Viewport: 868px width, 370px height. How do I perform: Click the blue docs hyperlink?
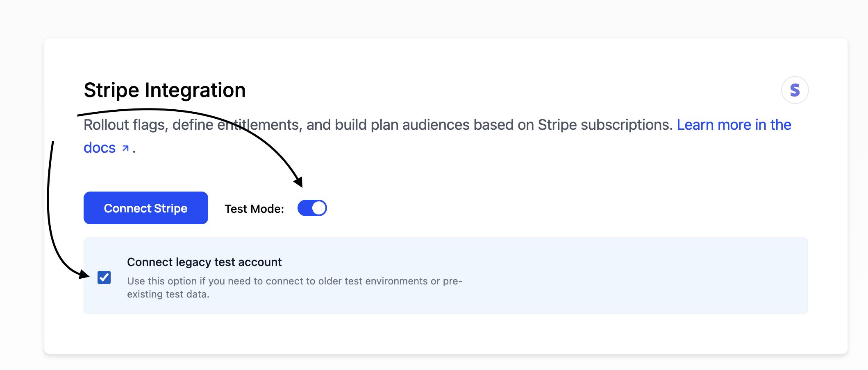[100, 148]
